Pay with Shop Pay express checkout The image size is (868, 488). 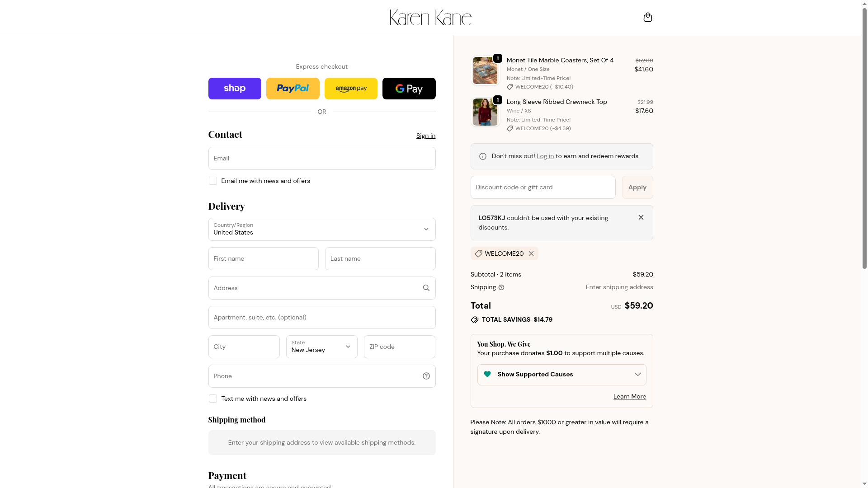tap(235, 89)
